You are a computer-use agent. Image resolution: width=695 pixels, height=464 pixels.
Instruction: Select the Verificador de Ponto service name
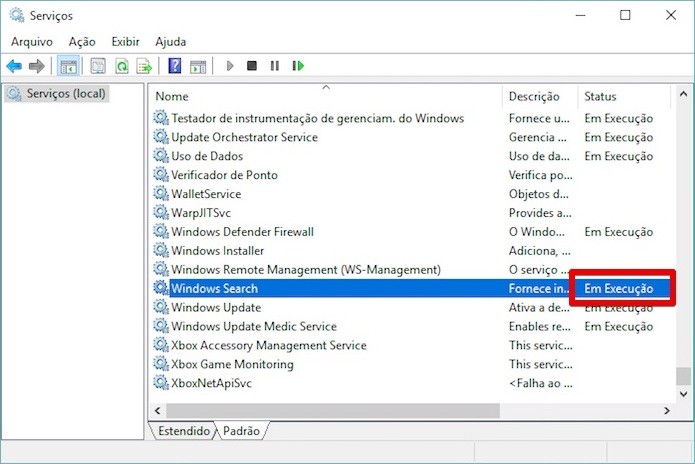[x=224, y=175]
